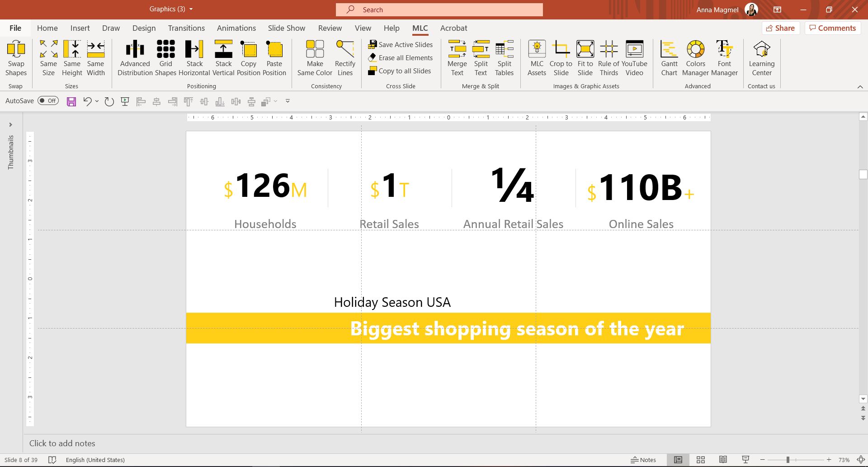The image size is (868, 467).
Task: Open the Customize Quick Access Toolbar dropdown
Action: (288, 101)
